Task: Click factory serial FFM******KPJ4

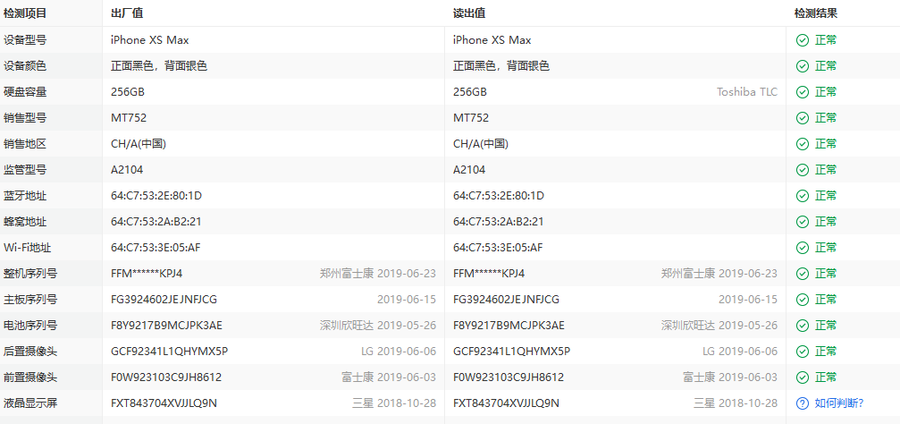Action: click(x=146, y=274)
